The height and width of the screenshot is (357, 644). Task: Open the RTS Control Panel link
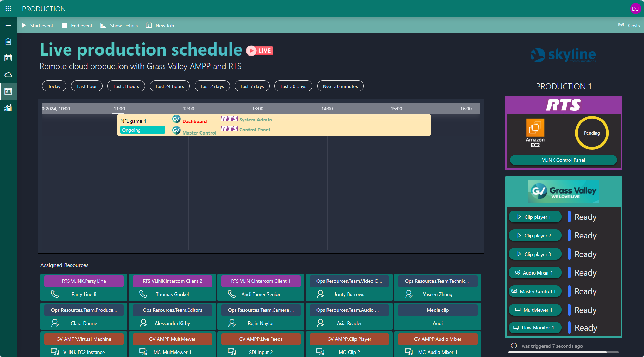[x=255, y=130]
